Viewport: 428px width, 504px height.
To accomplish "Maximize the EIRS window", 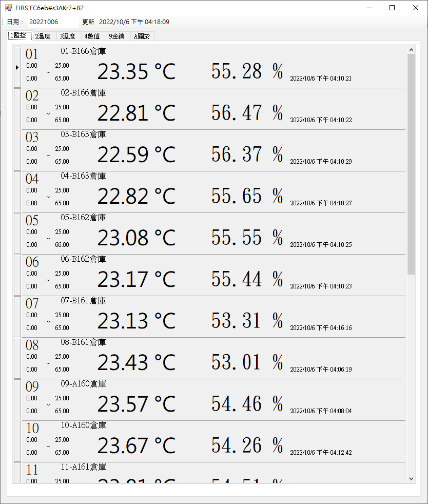I will [x=392, y=8].
